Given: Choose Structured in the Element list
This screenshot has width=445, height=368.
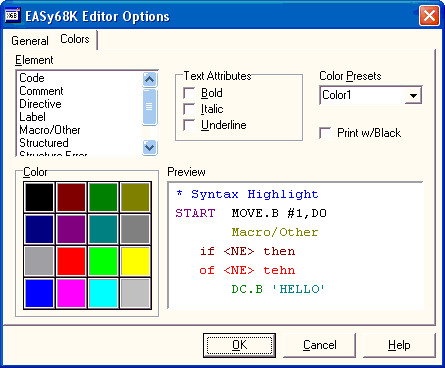Looking at the screenshot, I should click(44, 143).
